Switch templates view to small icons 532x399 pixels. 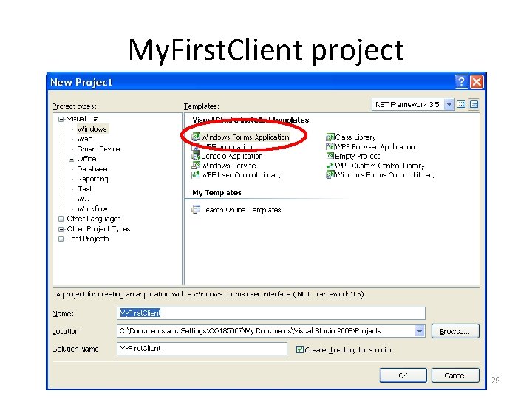(x=474, y=104)
